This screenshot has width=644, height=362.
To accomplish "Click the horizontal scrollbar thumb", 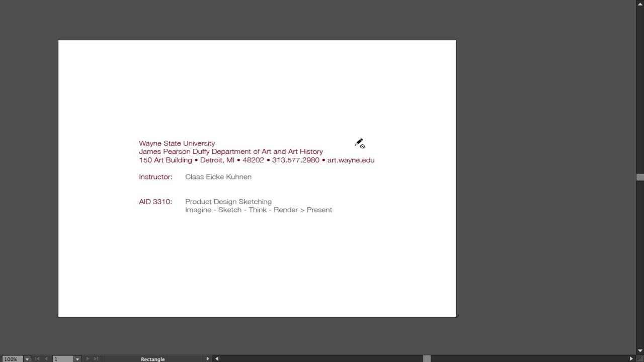I will pyautogui.click(x=427, y=358).
